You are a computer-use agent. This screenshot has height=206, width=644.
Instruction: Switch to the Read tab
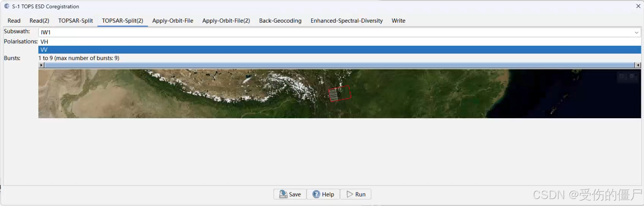click(14, 21)
